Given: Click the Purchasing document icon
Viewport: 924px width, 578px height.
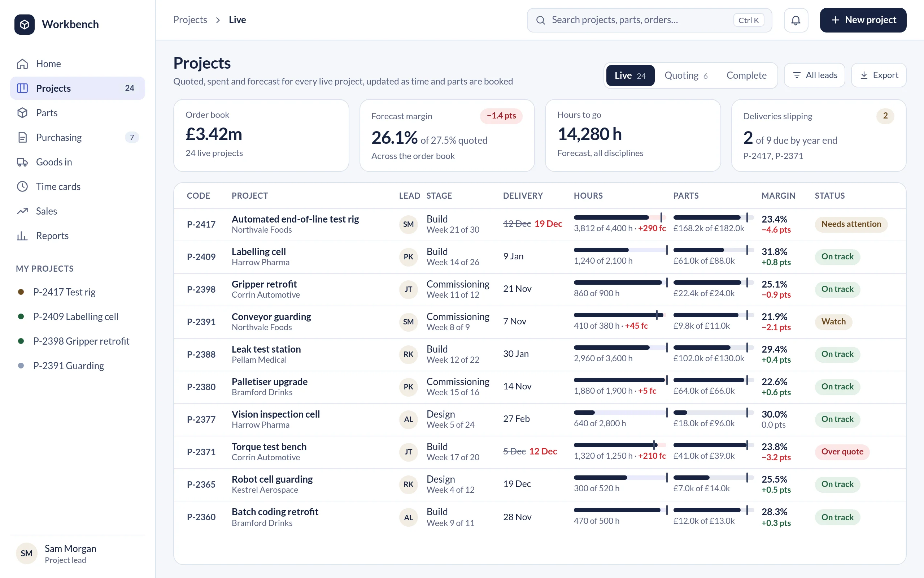Looking at the screenshot, I should pos(22,137).
